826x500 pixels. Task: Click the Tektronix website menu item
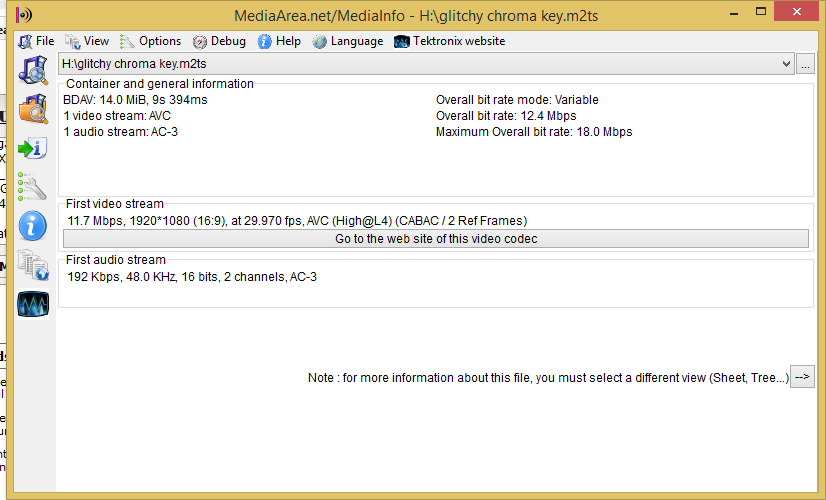pyautogui.click(x=449, y=41)
